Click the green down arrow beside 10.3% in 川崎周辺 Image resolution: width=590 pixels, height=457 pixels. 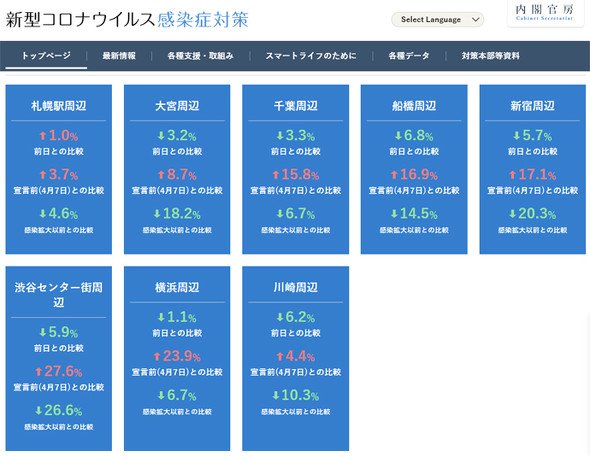tap(276, 395)
